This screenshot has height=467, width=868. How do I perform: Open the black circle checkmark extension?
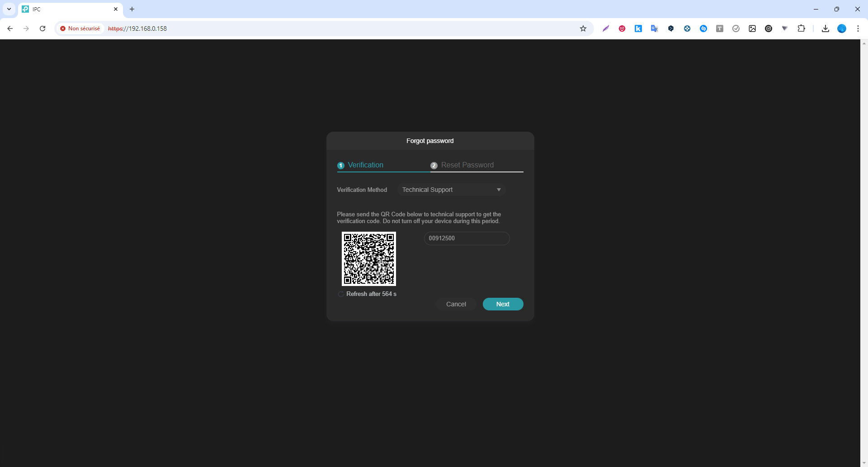[x=769, y=29]
